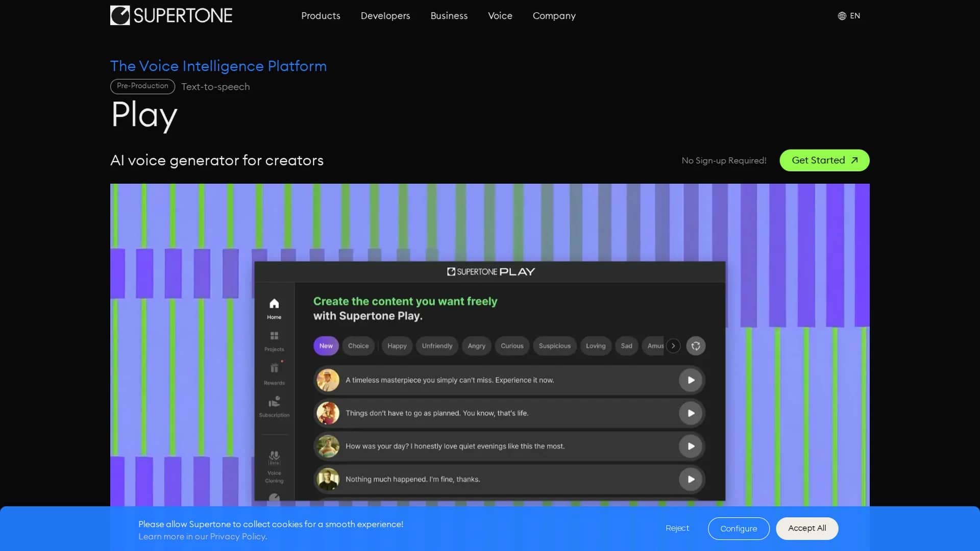Select the Curious emotion tag
The image size is (980, 551).
512,346
